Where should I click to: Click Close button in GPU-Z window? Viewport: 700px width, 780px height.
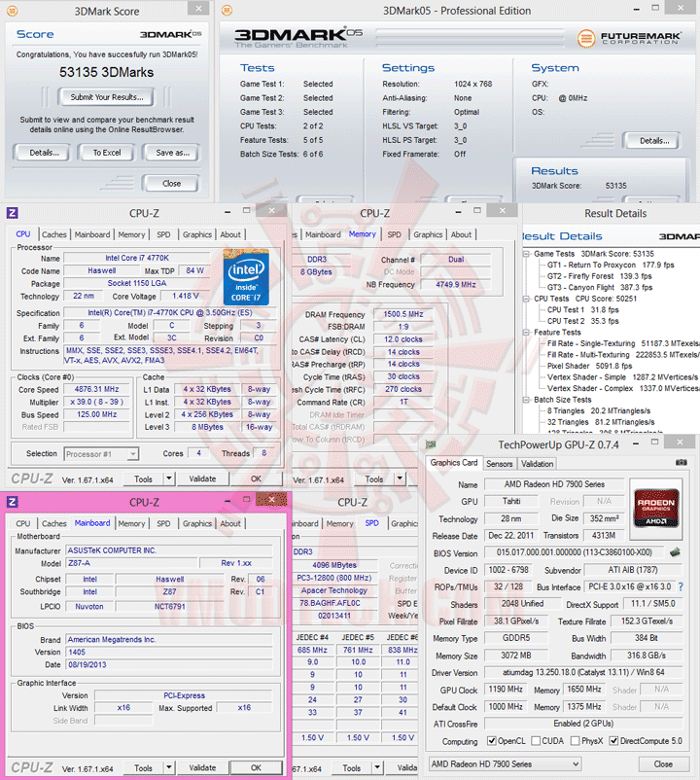(663, 763)
